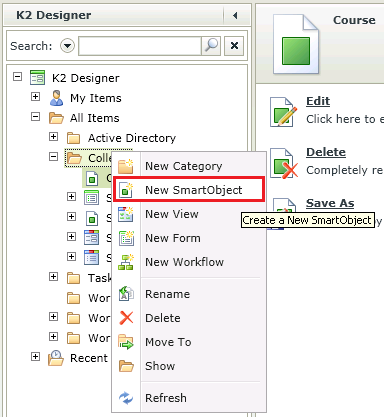Clear the search with the X button
This screenshot has height=417, width=384.
click(x=234, y=46)
